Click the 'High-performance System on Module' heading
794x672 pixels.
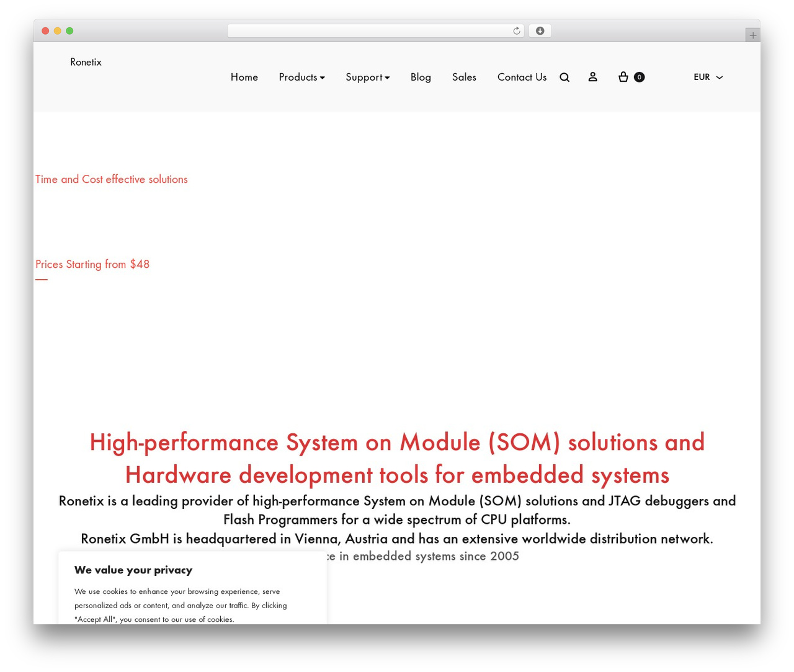[x=397, y=458]
